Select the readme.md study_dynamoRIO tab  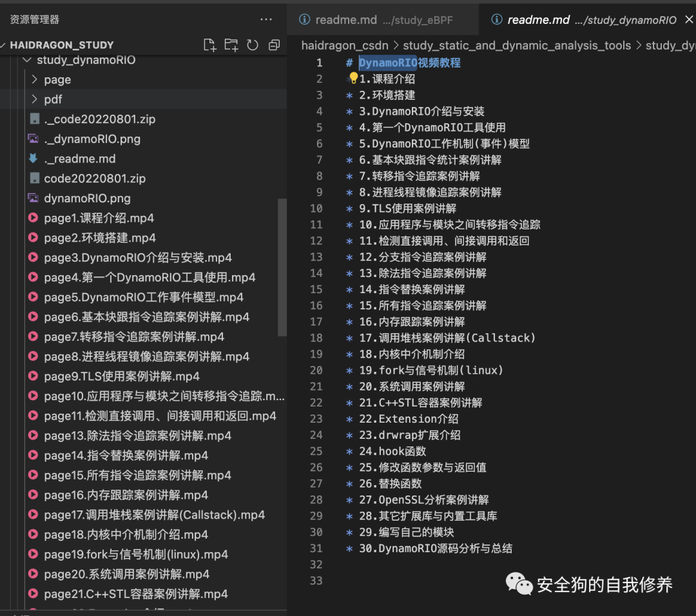[x=587, y=19]
